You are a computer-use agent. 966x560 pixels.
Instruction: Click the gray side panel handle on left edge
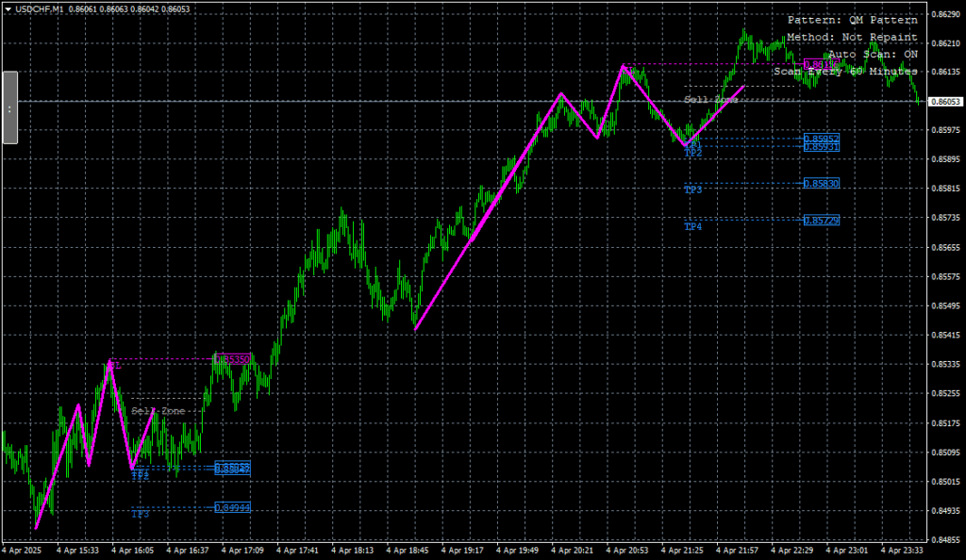[x=10, y=107]
